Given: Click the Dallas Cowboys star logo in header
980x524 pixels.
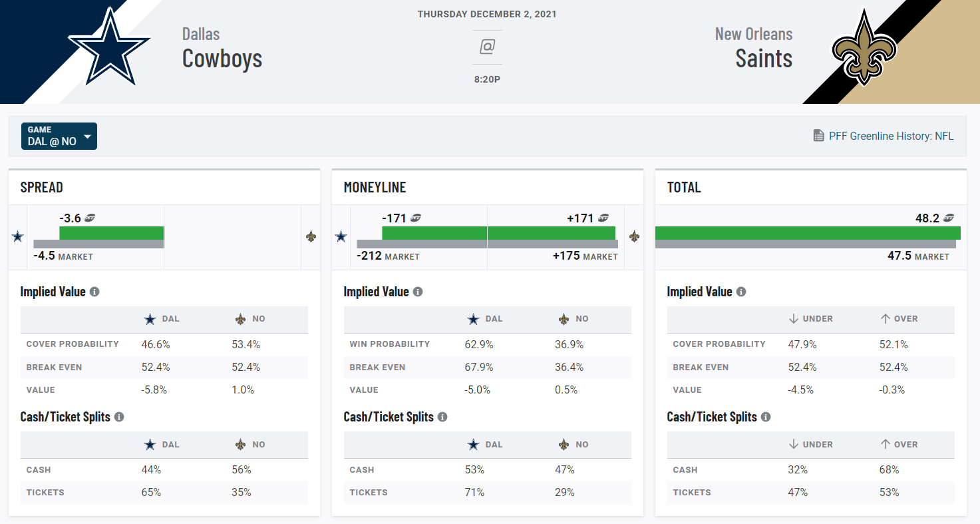Looking at the screenshot, I should click(108, 46).
